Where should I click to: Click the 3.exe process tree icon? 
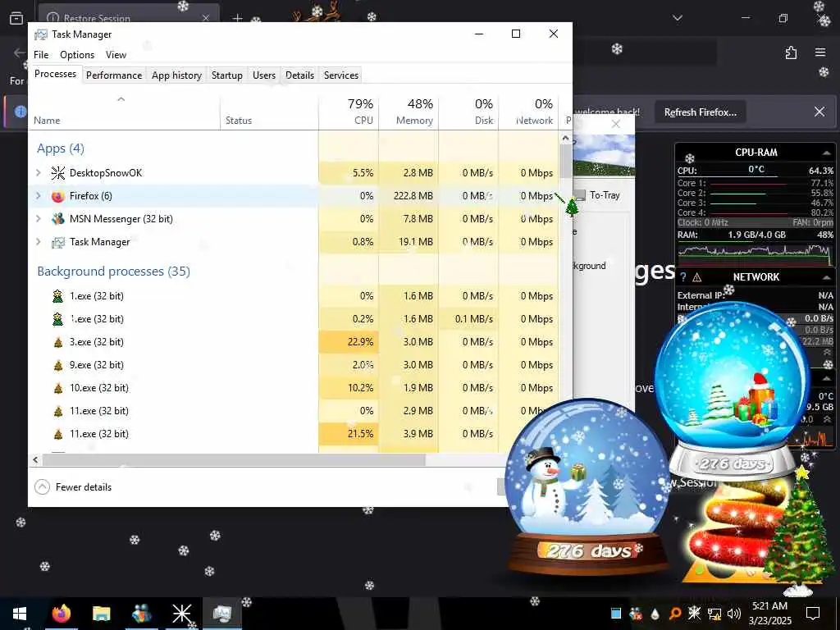(x=58, y=342)
